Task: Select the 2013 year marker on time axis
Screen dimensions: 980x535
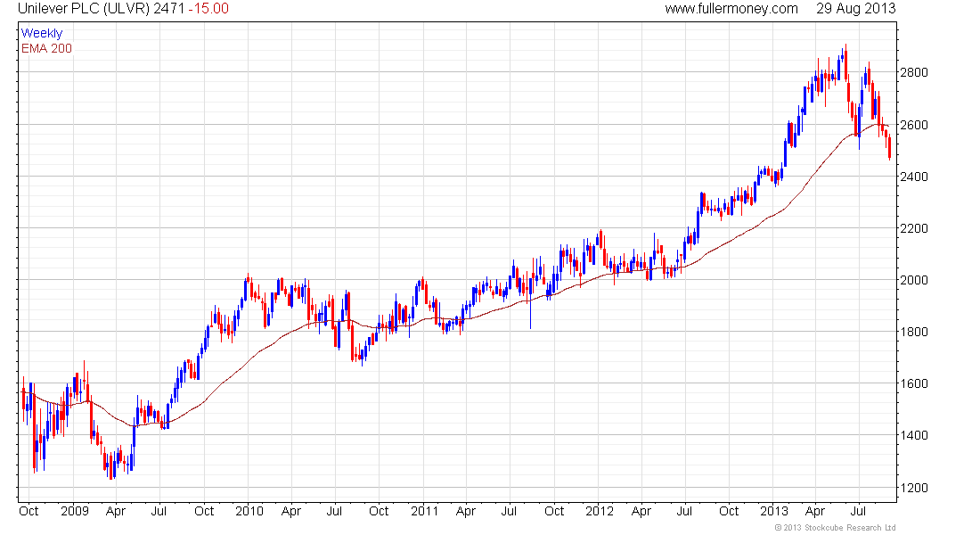Action: tap(773, 511)
